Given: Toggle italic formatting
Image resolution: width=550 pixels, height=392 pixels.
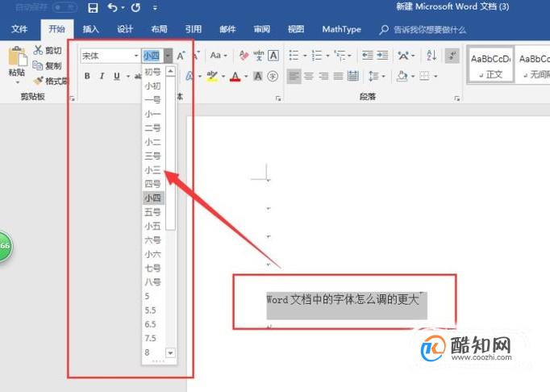Looking at the screenshot, I should [102, 76].
